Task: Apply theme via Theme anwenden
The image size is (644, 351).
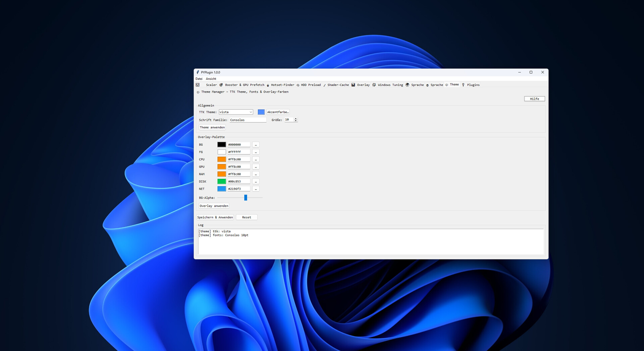Action: [212, 127]
